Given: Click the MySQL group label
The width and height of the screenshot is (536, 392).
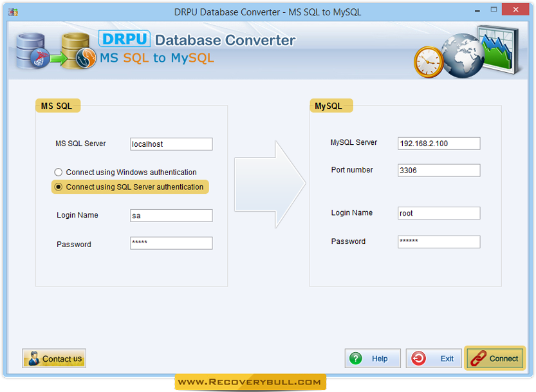Looking at the screenshot, I should pos(331,106).
